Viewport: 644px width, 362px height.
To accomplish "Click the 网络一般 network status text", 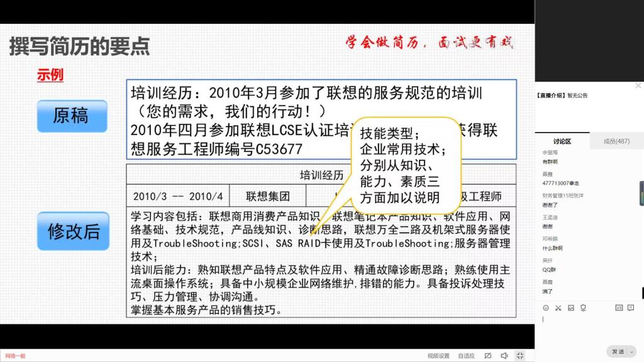I will [16, 356].
